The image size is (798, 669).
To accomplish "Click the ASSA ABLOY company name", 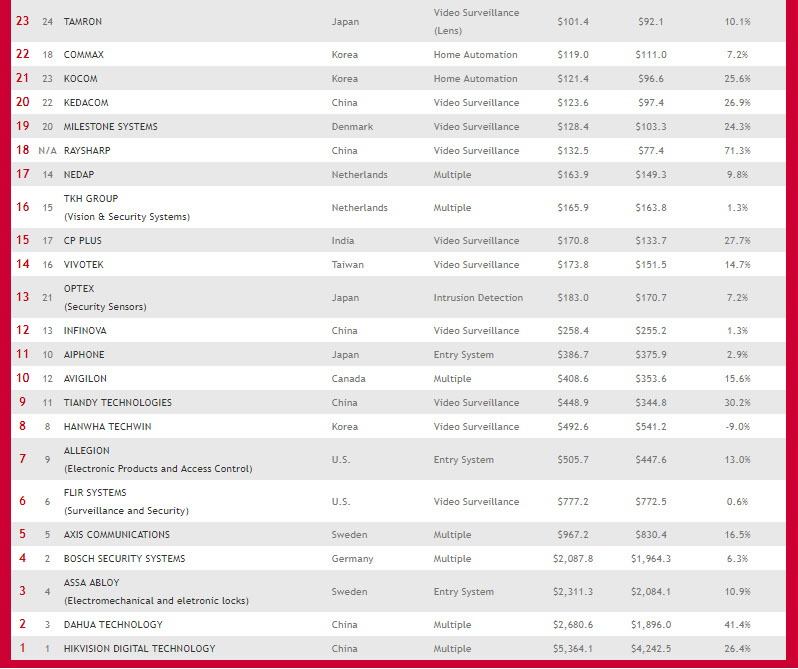I will (x=90, y=582).
